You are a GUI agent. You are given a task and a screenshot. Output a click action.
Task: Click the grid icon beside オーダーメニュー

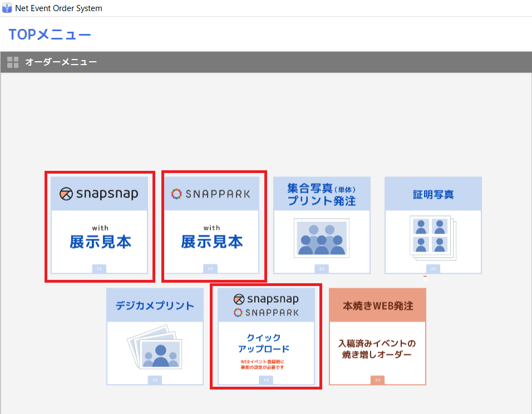tap(13, 62)
